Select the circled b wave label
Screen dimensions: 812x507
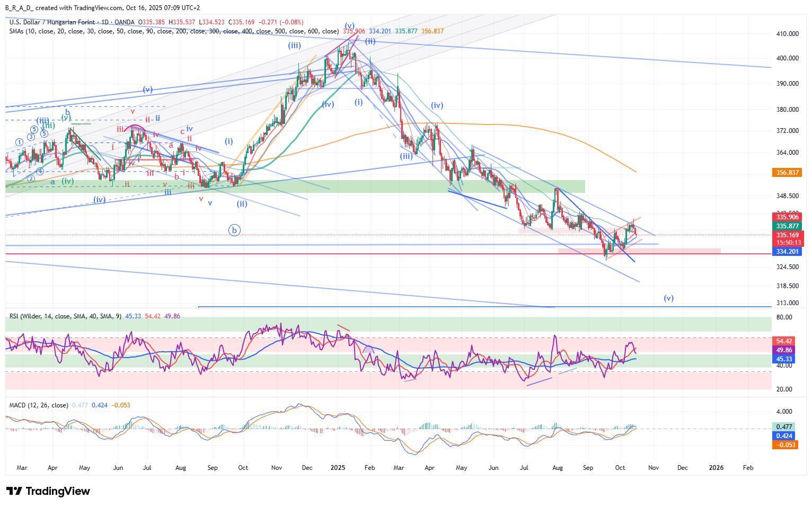234,230
